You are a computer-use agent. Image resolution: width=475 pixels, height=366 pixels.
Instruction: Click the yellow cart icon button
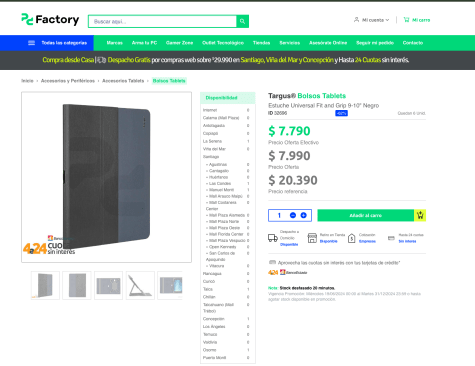point(420,215)
